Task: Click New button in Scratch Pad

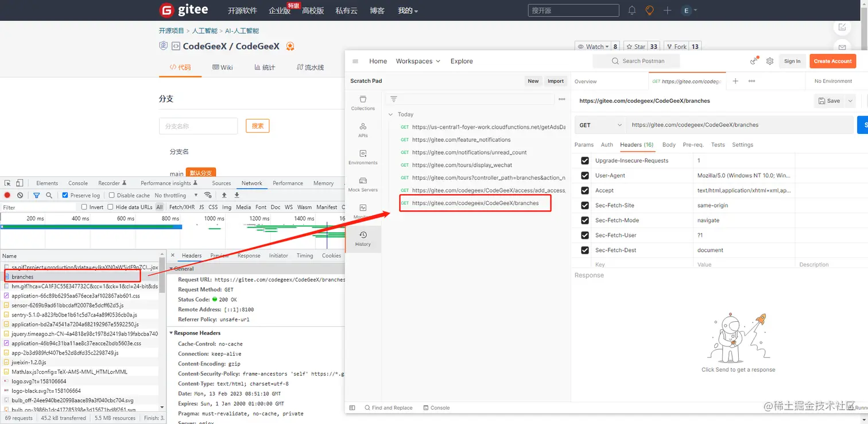Action: click(533, 81)
